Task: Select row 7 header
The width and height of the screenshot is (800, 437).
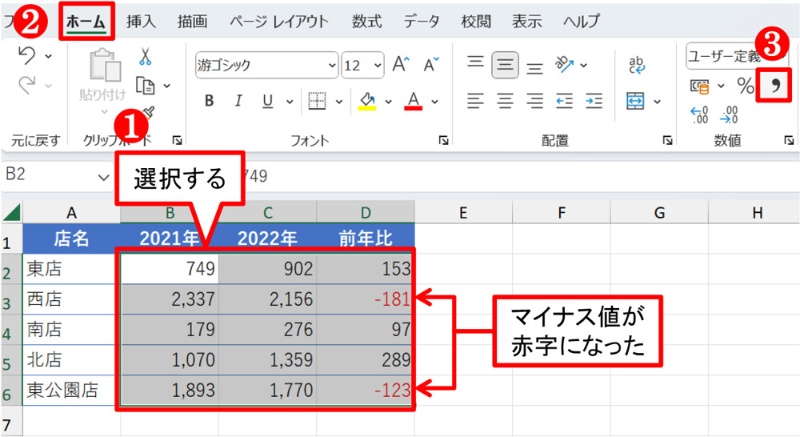Action: click(11, 423)
